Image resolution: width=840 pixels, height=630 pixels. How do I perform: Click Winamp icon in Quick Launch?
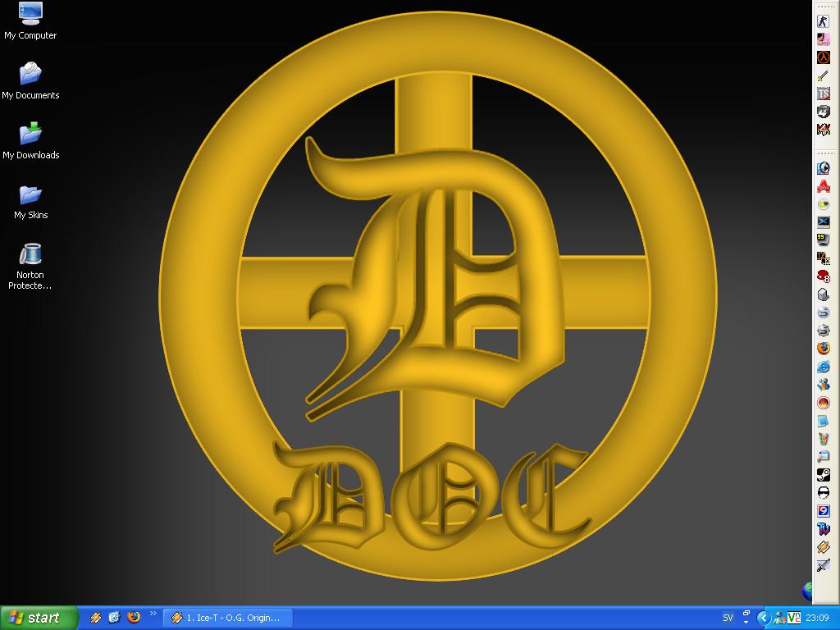[x=96, y=618]
